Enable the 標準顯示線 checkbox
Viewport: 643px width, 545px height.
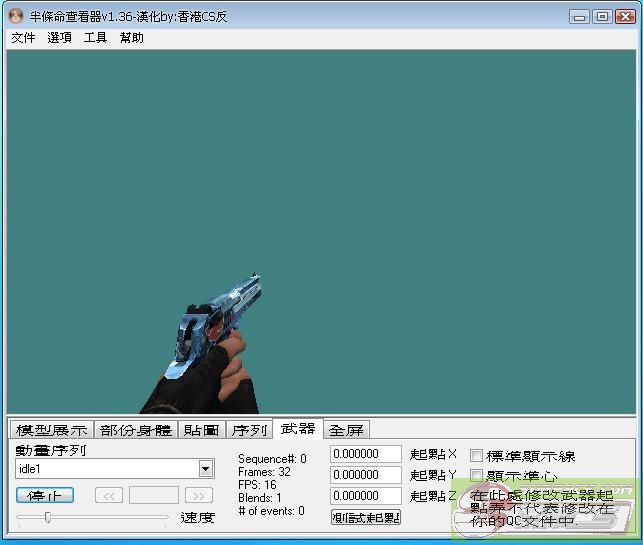click(477, 456)
